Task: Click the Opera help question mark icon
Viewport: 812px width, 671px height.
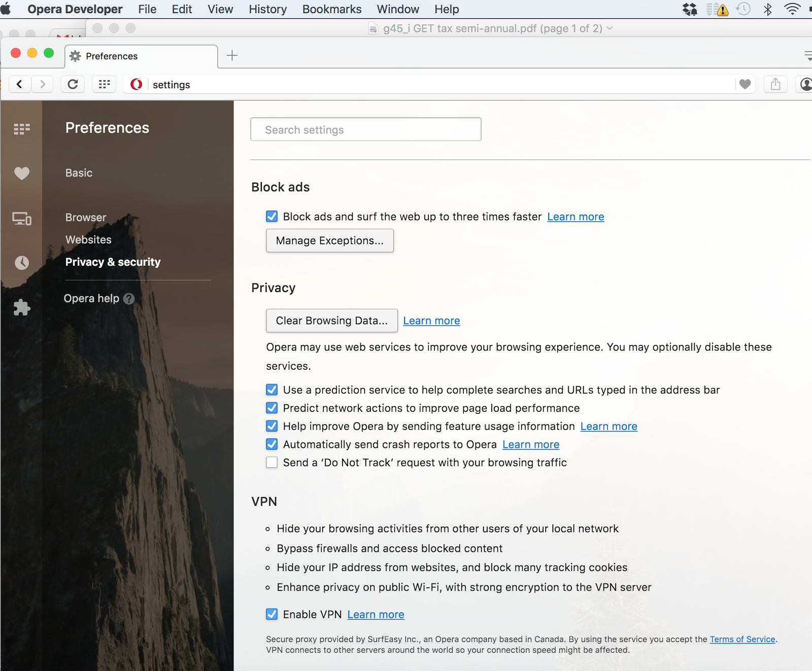Action: point(129,299)
